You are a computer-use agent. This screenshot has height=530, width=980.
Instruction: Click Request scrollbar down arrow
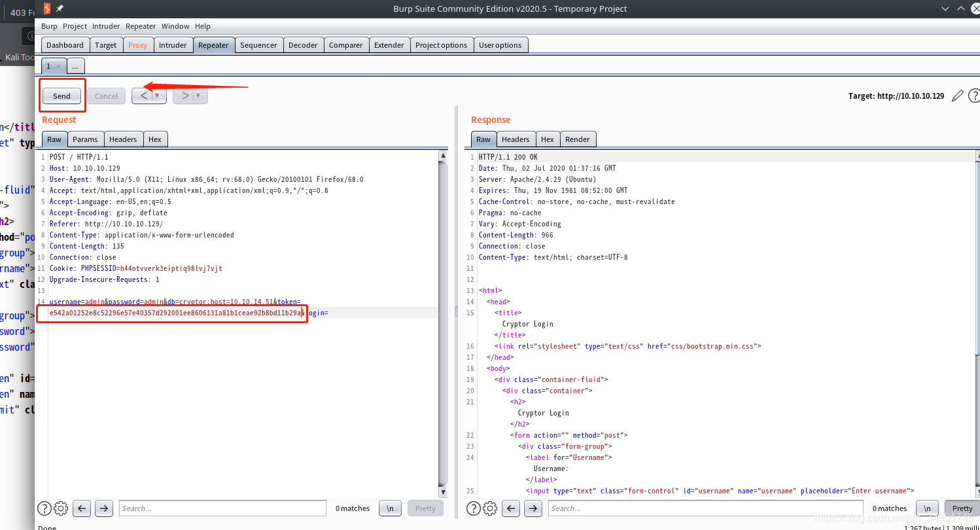[444, 492]
